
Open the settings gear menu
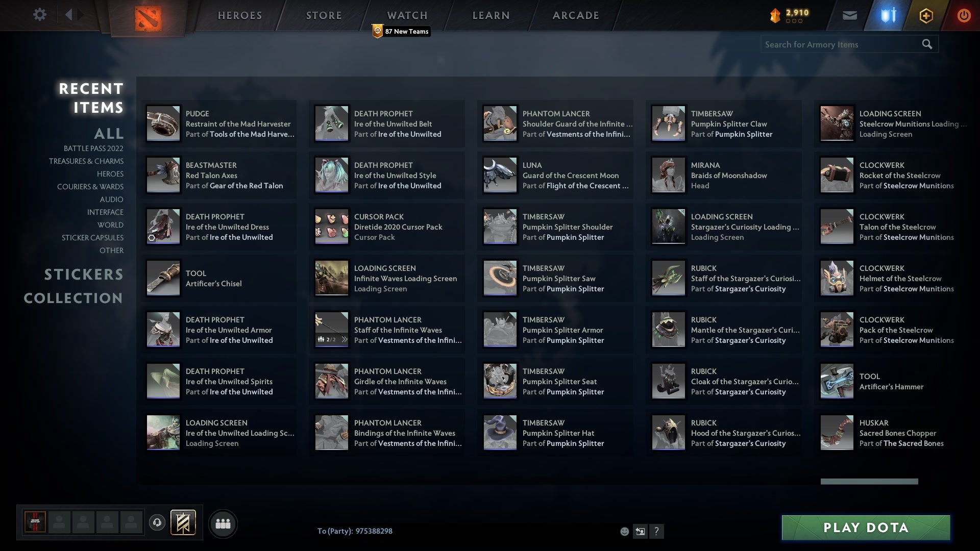tap(39, 15)
